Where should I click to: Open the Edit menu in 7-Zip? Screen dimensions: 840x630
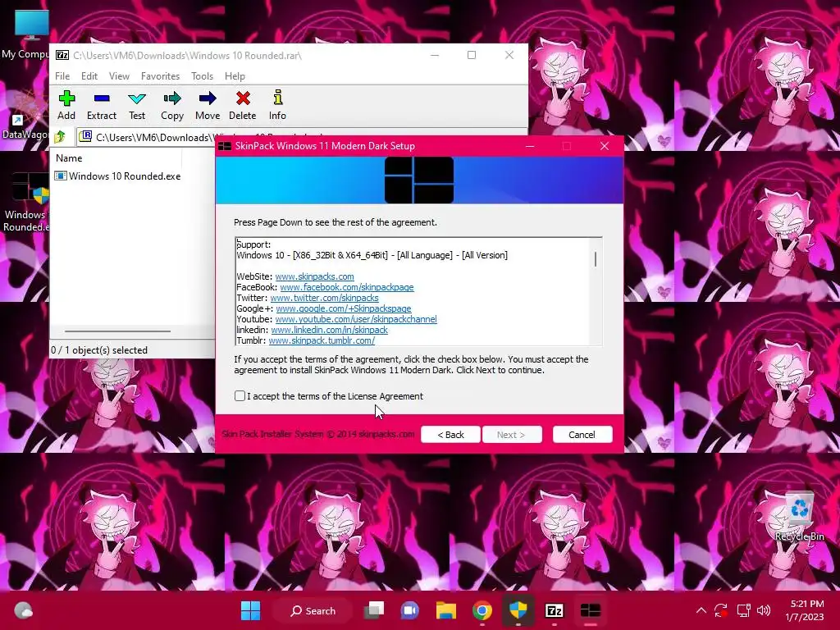click(x=89, y=76)
